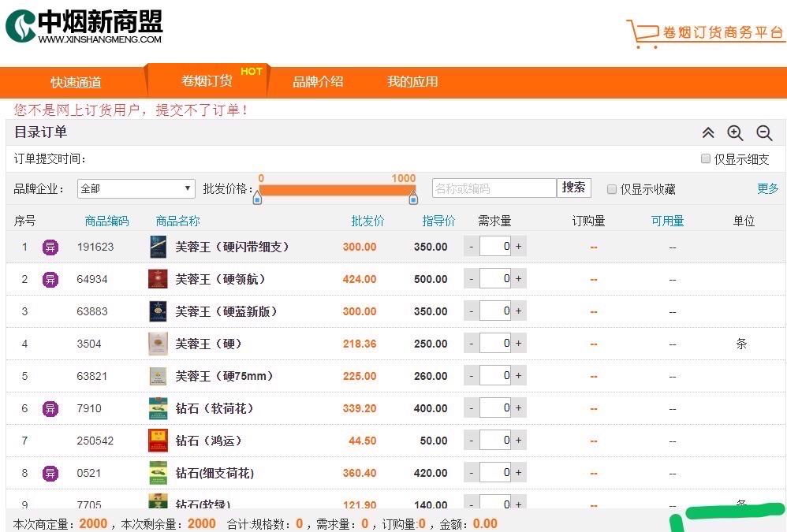This screenshot has height=532, width=787.
Task: Focus the 名称或编码 search field
Action: [x=494, y=188]
